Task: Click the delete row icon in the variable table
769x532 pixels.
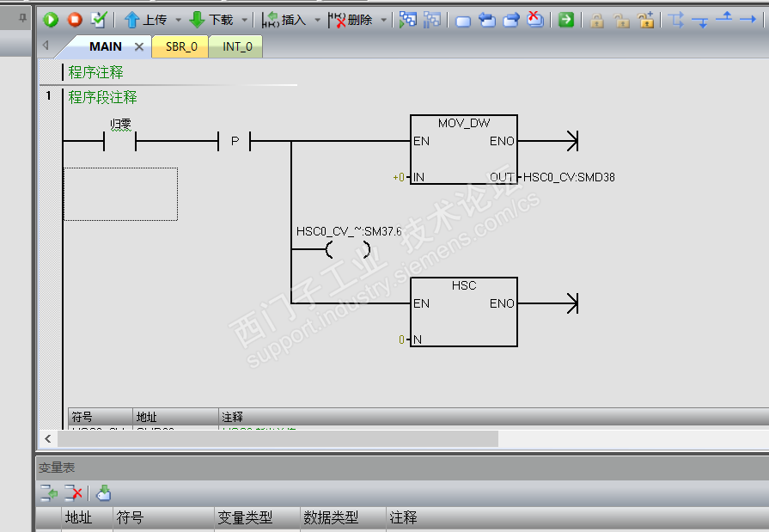Action: click(x=73, y=492)
